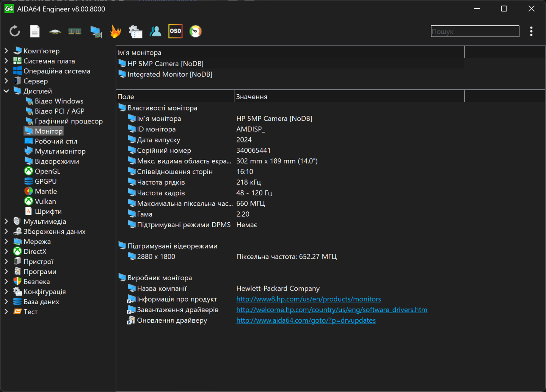Expand the Комп'ютер tree node
This screenshot has width=546, height=392.
[6, 51]
